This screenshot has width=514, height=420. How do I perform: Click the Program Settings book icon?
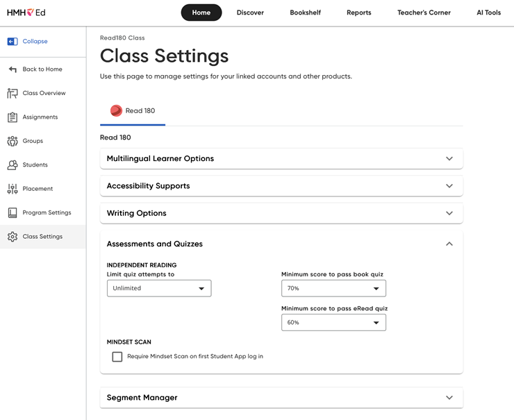point(13,212)
